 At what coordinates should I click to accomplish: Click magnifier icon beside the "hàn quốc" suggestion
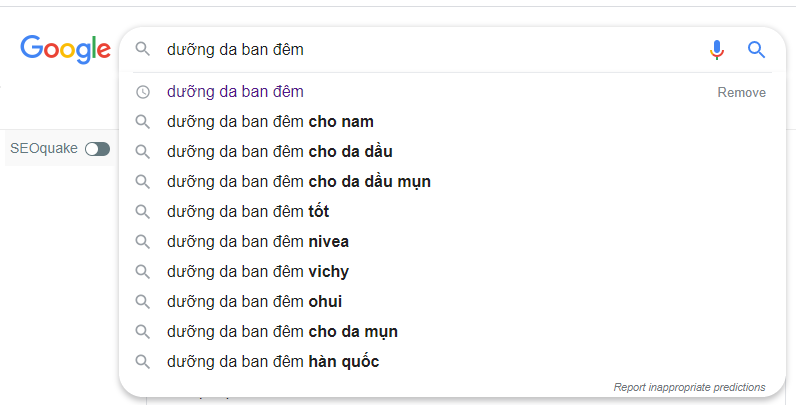pyautogui.click(x=143, y=362)
